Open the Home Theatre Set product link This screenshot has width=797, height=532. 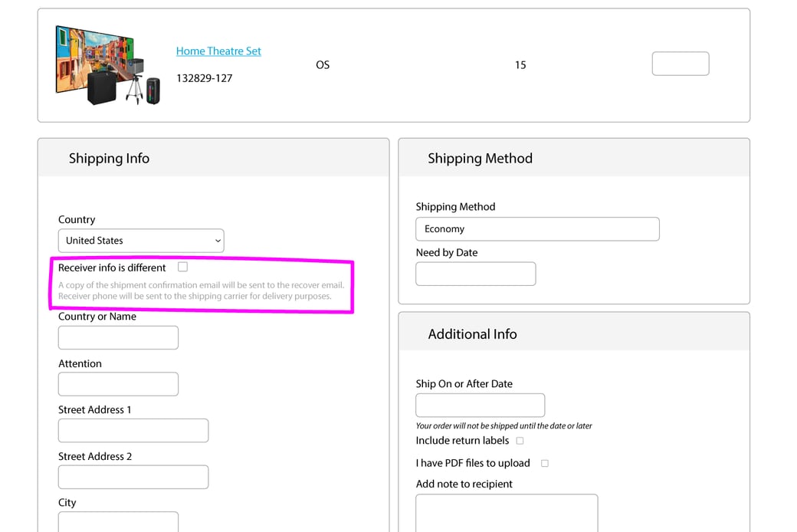coord(218,51)
